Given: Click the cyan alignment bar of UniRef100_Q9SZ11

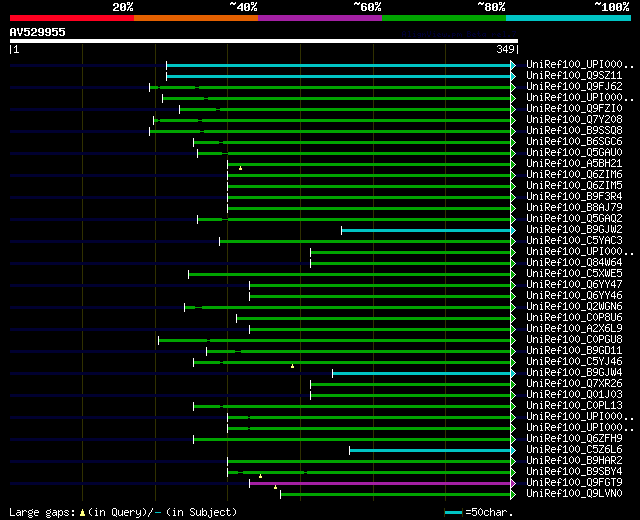Looking at the screenshot, I should coord(338,76).
